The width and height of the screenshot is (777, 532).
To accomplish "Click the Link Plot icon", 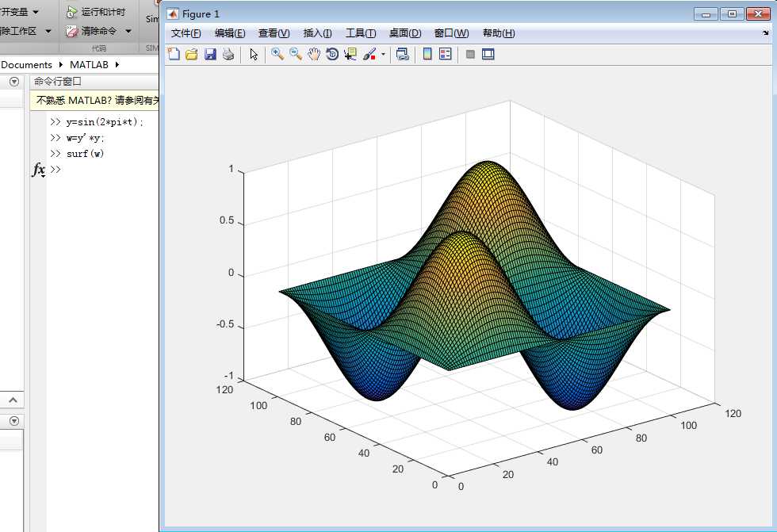I will click(403, 54).
